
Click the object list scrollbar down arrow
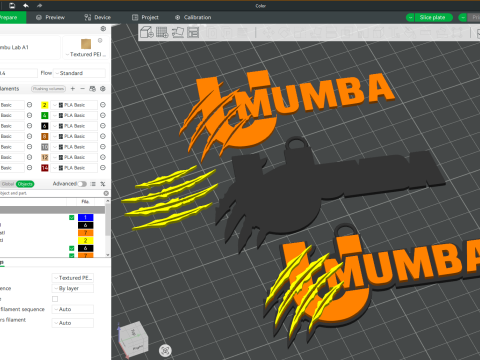point(107,254)
